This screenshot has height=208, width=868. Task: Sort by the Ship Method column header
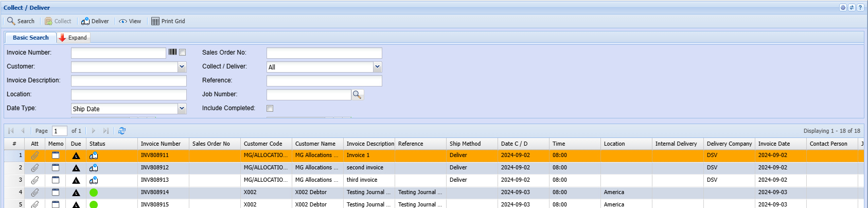click(x=472, y=144)
